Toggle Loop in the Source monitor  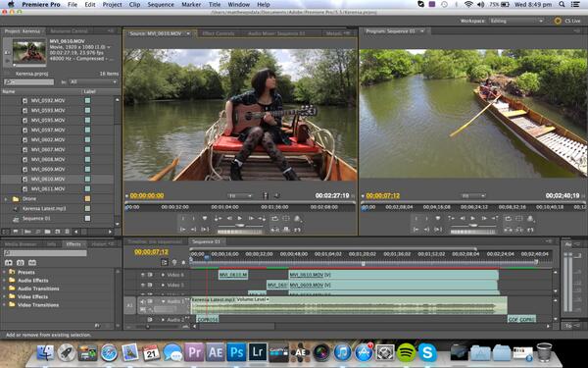pos(274,218)
